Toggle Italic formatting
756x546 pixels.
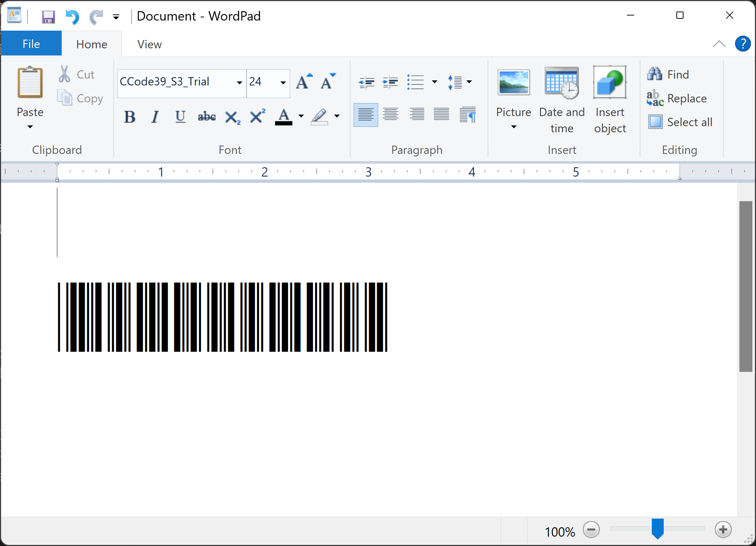[155, 117]
